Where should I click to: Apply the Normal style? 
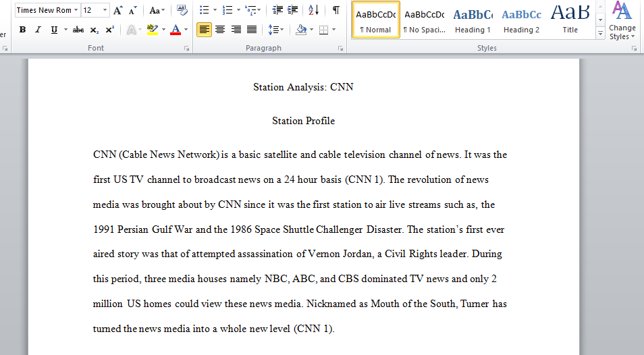tap(376, 20)
